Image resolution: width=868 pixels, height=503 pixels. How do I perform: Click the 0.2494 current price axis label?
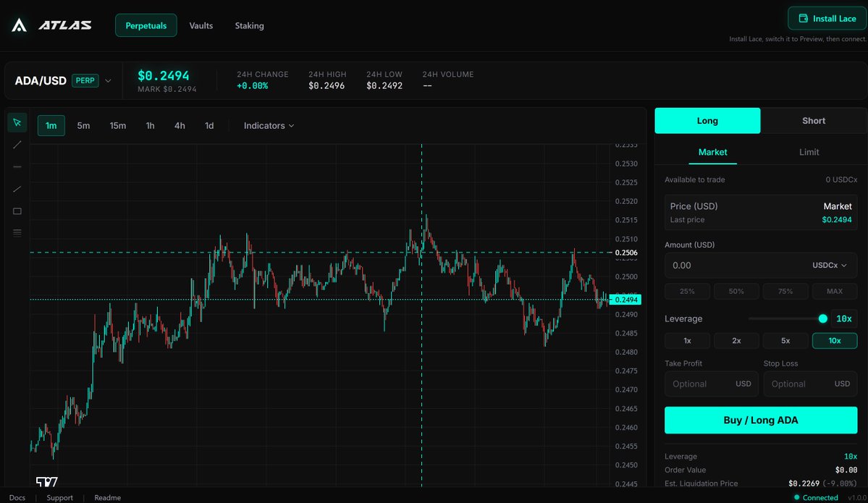click(x=625, y=300)
